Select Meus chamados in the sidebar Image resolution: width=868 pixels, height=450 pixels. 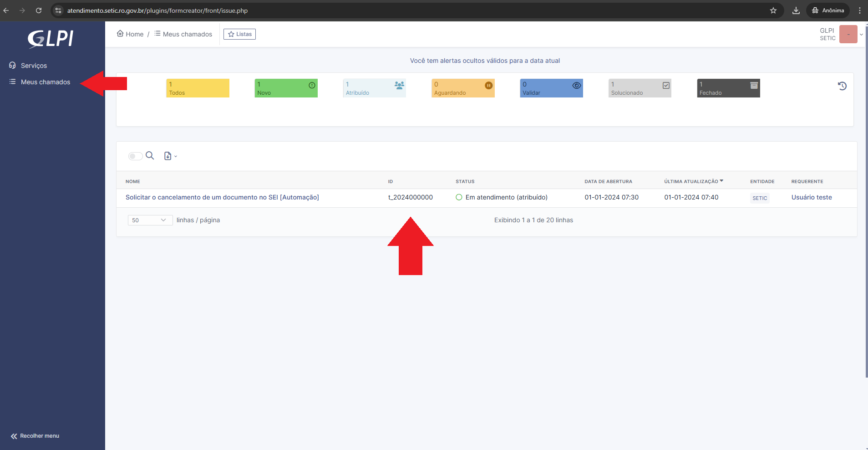click(x=45, y=82)
